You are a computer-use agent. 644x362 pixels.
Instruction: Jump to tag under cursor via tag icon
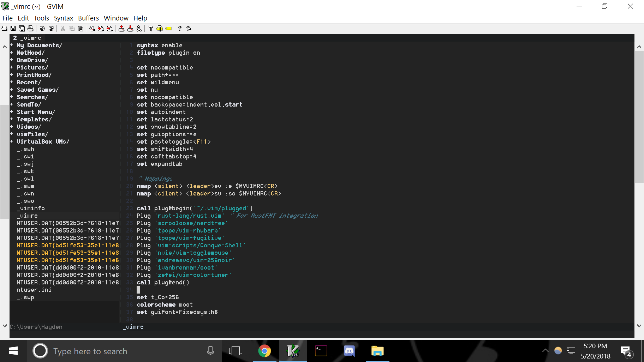pos(168,29)
